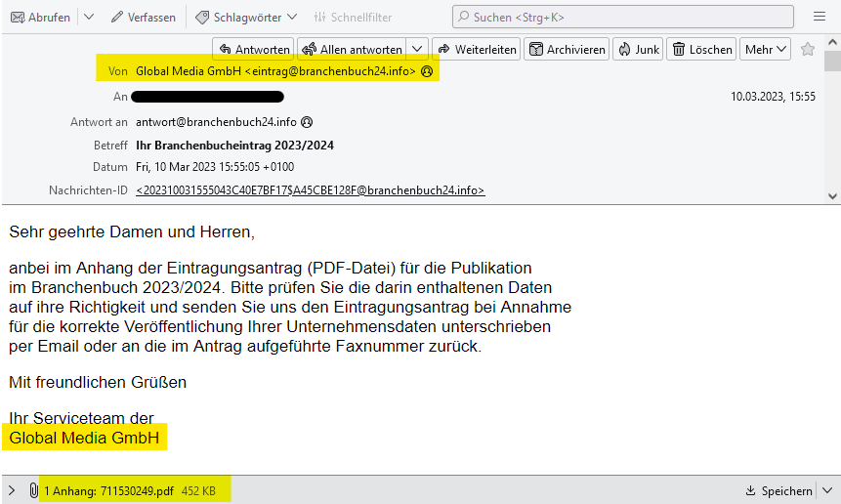Click contact icon next to sender address
Screen dimensions: 841x504
point(427,71)
